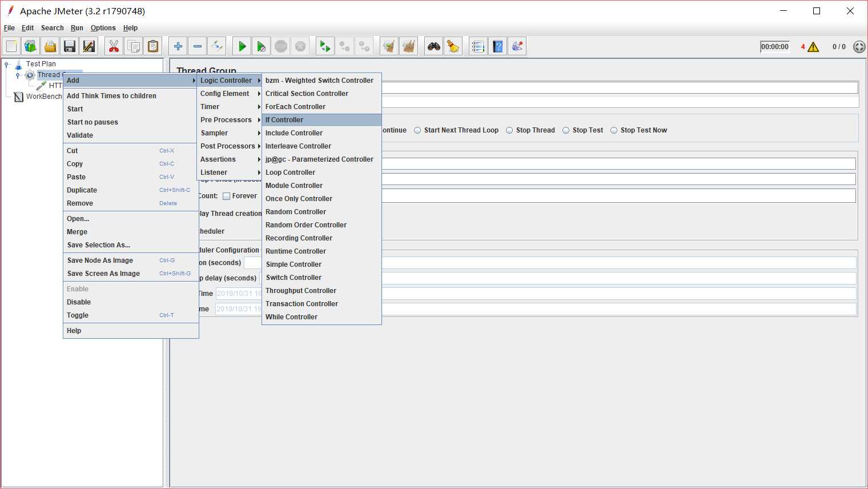Screen dimensions: 868x489
Task: Choose While Controller from the submenu
Action: [x=322, y=317]
